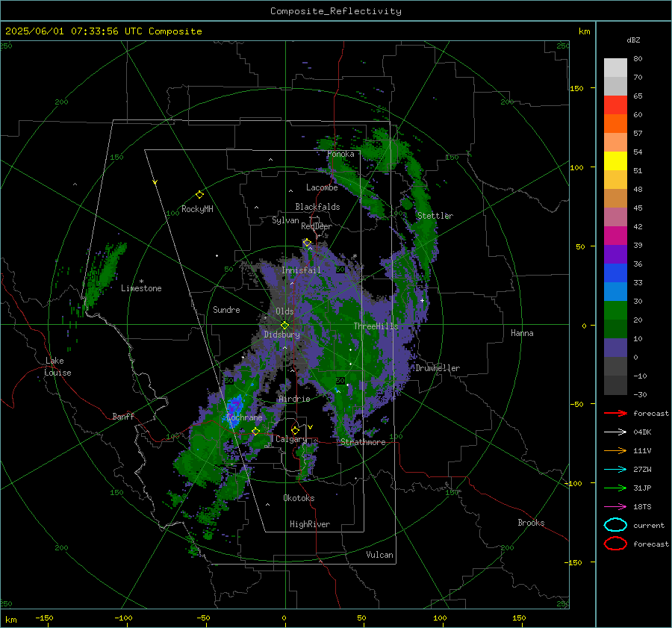
Task: Click the ThreeHills label
Action: 376,326
